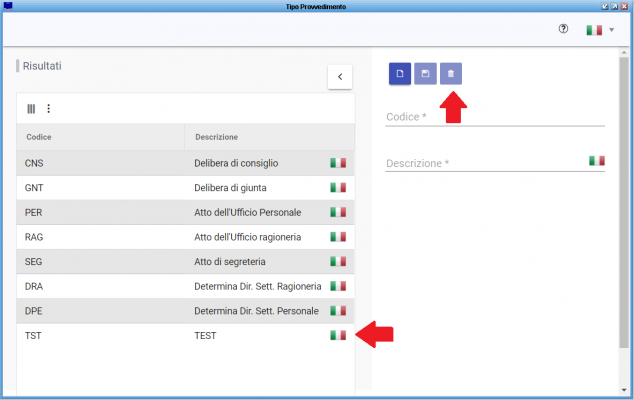The height and width of the screenshot is (400, 634).
Task: Click 'Delibera di giunta' description
Action: [x=230, y=188]
